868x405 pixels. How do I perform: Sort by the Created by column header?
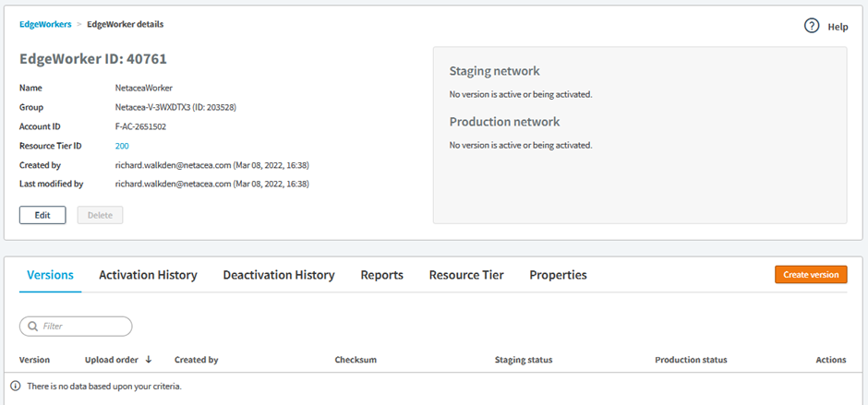click(196, 360)
